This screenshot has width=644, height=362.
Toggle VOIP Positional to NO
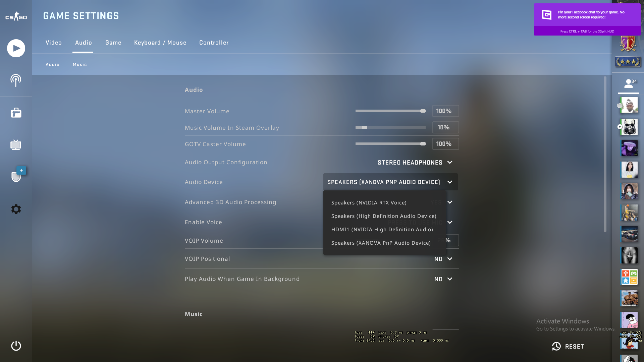[x=443, y=259]
